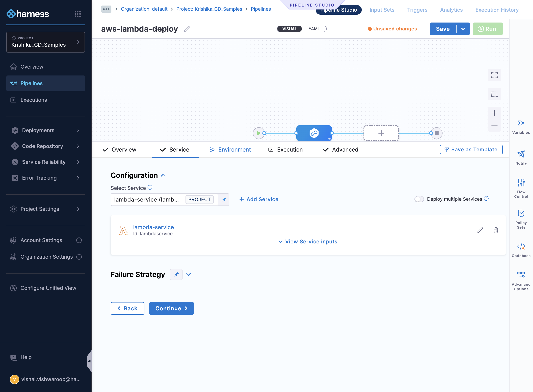
Task: Pin the Select Service field value
Action: [224, 200]
